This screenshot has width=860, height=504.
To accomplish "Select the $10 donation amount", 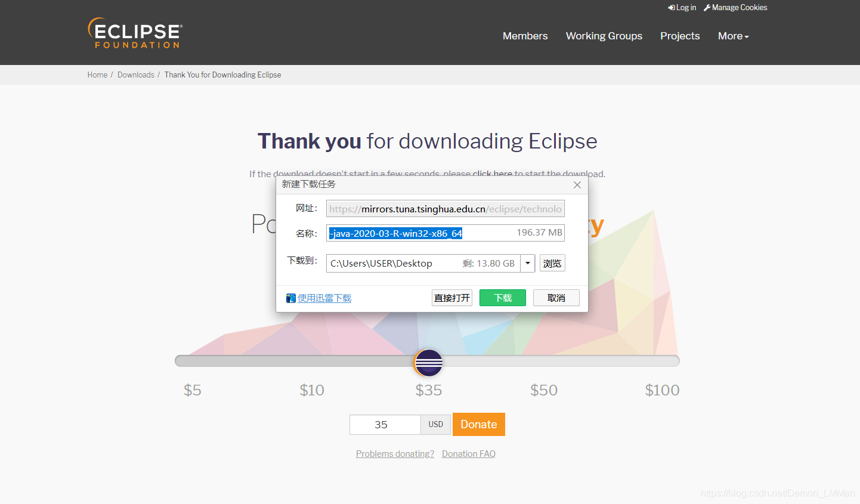I will pyautogui.click(x=311, y=390).
